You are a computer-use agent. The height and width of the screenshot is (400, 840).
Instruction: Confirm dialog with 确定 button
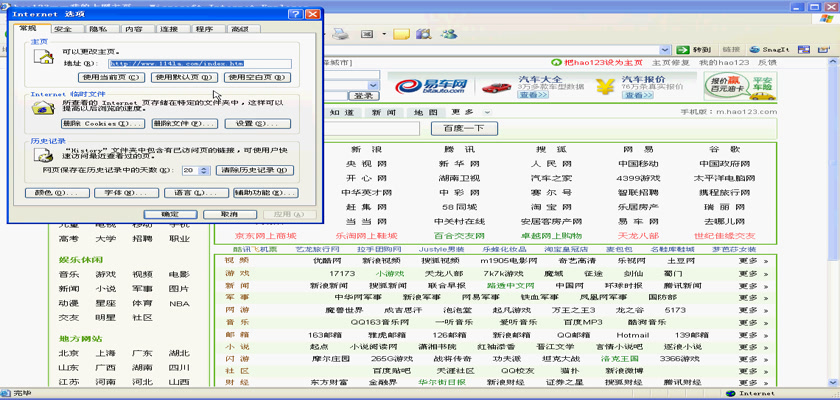(x=171, y=214)
